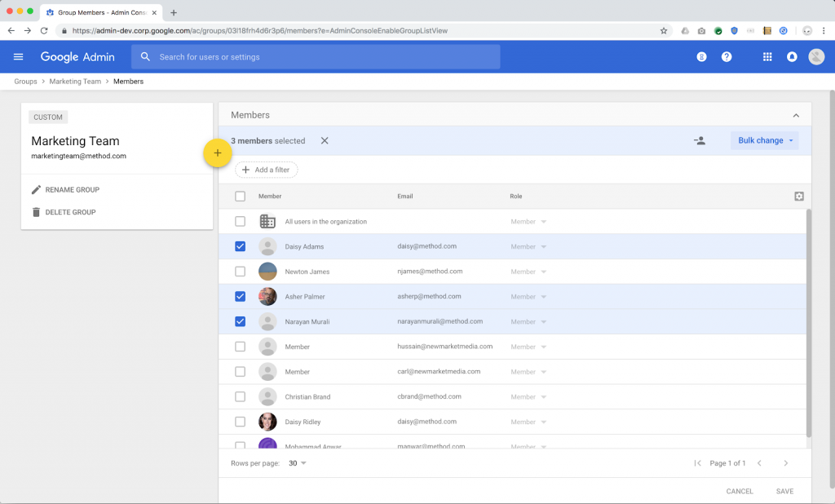Open the Rows per page dropdown
Screen dimensions: 835x504
tap(298, 463)
